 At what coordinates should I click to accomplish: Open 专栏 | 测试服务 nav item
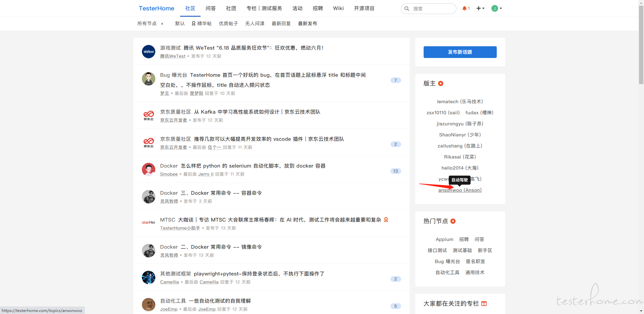(264, 8)
